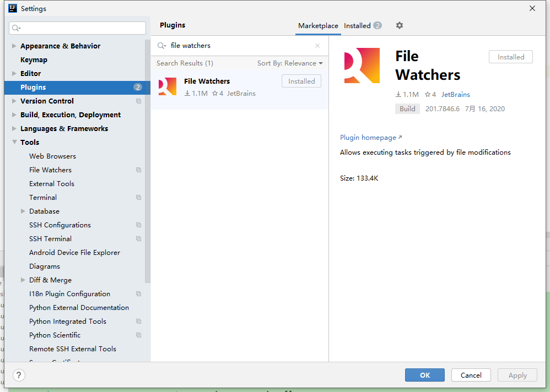This screenshot has height=392, width=550.
Task: Click the 'Size: 133.4K' text
Action: (x=359, y=178)
